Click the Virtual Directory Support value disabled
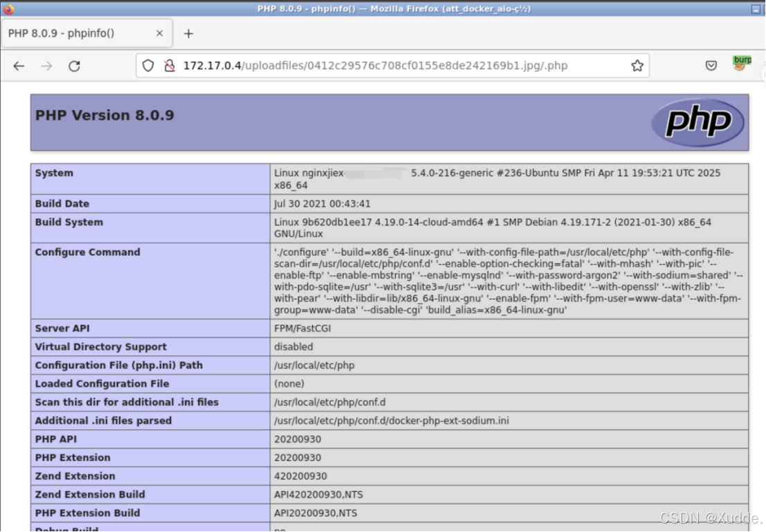Viewport: 766px width, 532px height. pyautogui.click(x=293, y=347)
